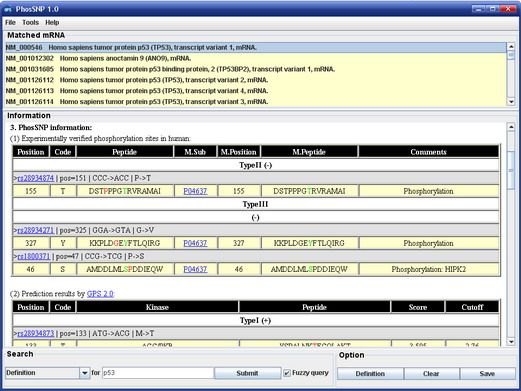This screenshot has height=391, width=521.
Task: Click the KKPLDGEYFTLQIRG cell in the Peptide column
Action: [x=125, y=243]
